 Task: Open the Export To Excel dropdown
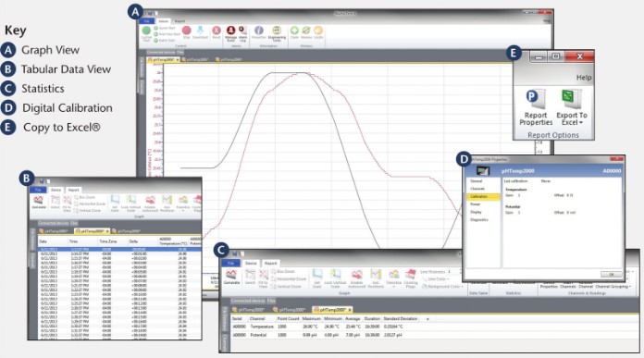[572, 107]
